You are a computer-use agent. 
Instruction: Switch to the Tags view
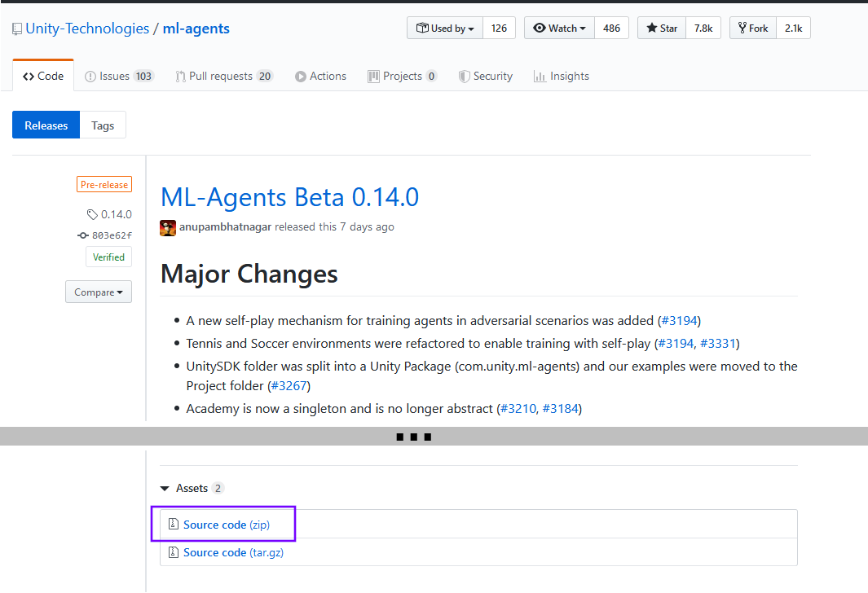103,125
